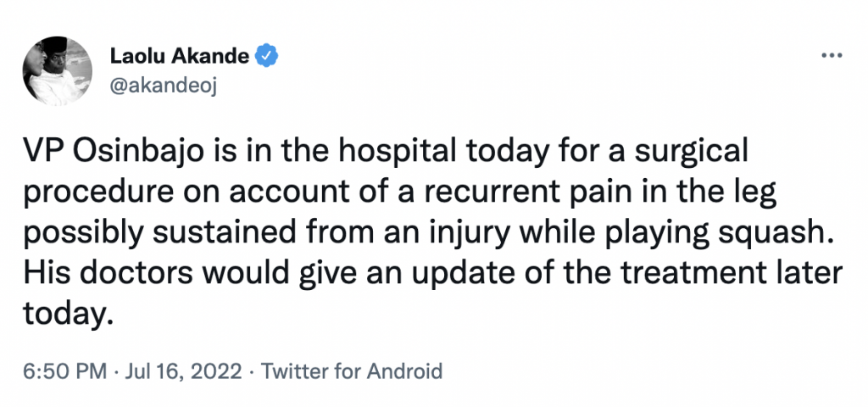Open the three-dot more options menu
This screenshot has width=868, height=407.
[832, 55]
